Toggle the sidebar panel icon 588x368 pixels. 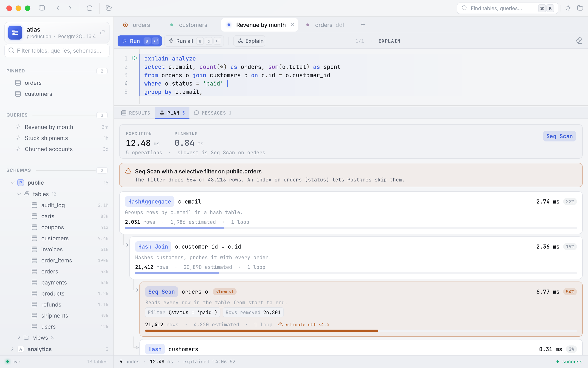click(x=42, y=8)
